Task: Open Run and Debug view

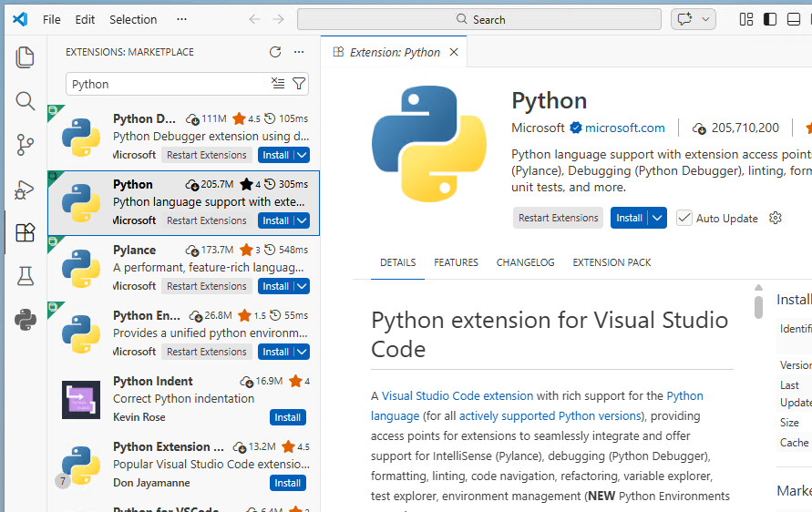Action: [x=25, y=189]
